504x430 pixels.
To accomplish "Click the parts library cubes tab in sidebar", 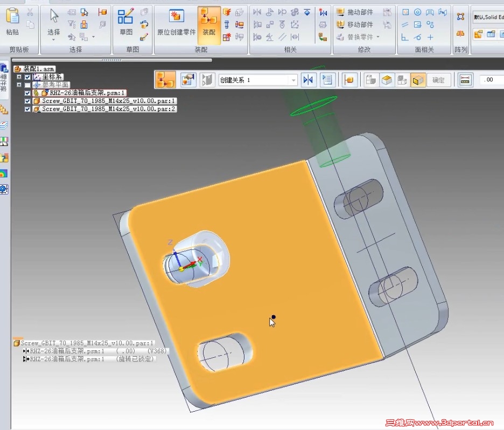I will [4, 110].
